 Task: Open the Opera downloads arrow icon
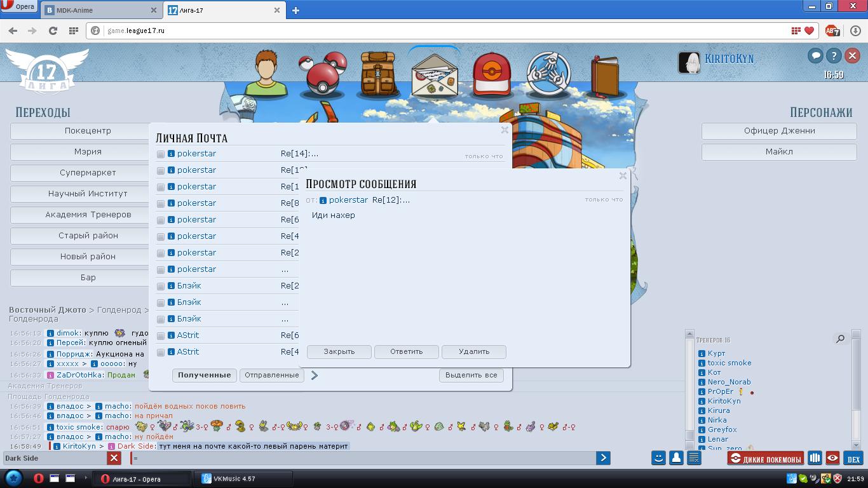pyautogui.click(x=854, y=30)
